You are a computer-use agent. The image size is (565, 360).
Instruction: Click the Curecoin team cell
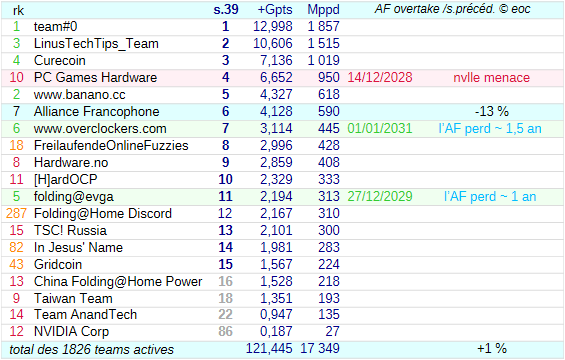59,61
